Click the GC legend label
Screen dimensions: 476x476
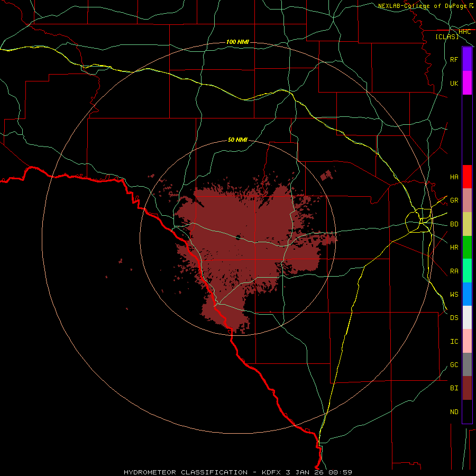pyautogui.click(x=454, y=365)
